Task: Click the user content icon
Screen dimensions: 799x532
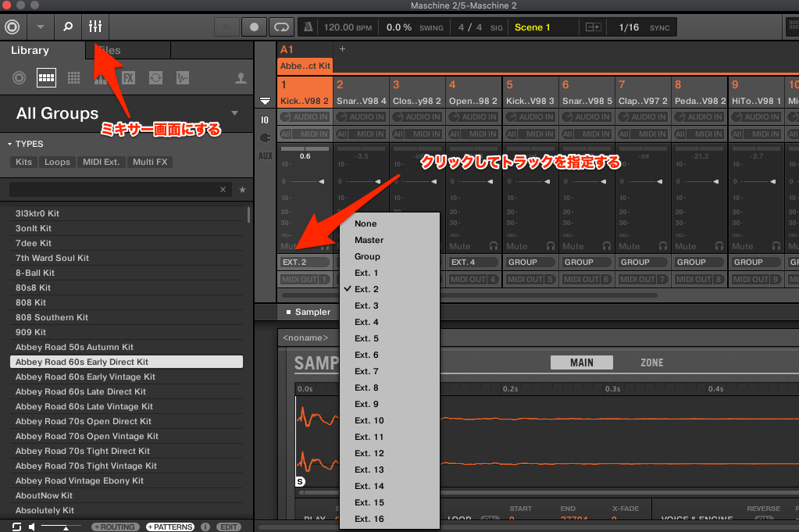Action: point(241,77)
